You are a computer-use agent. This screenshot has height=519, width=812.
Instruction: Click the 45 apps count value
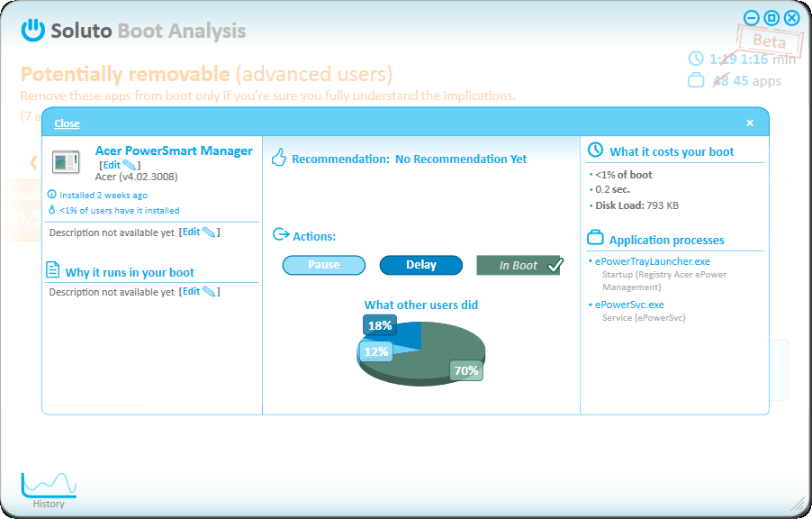[x=757, y=81]
